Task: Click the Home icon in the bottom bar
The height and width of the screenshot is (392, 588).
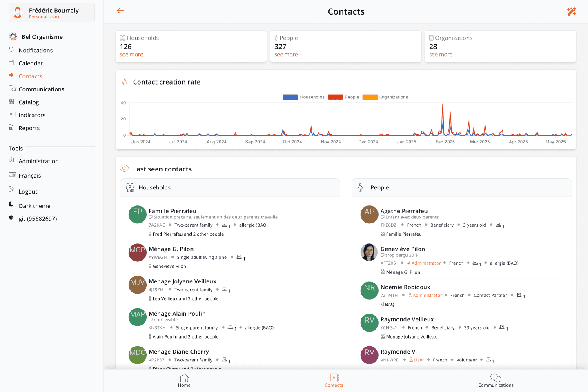Action: (x=184, y=378)
